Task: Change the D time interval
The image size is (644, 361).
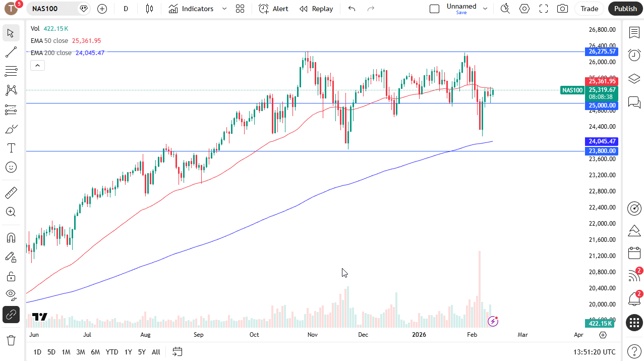Action: coord(126,9)
